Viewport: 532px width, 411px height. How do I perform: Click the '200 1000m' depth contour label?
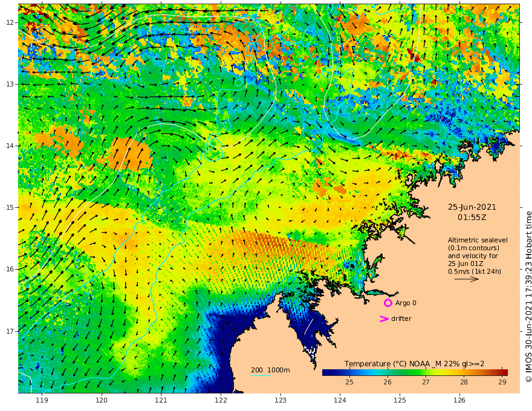[270, 370]
